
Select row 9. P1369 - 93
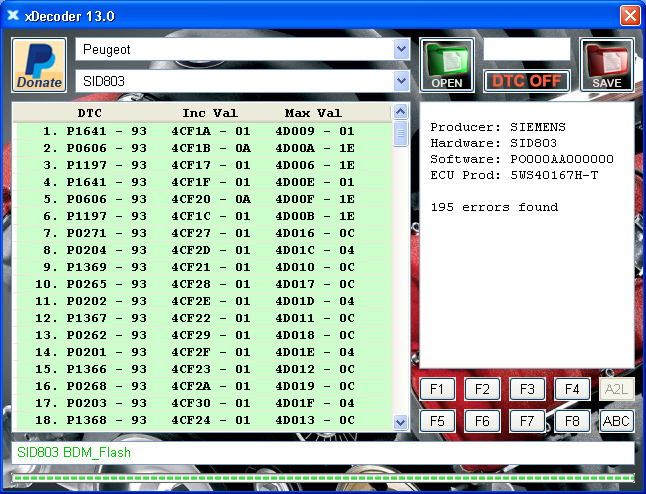(202, 267)
